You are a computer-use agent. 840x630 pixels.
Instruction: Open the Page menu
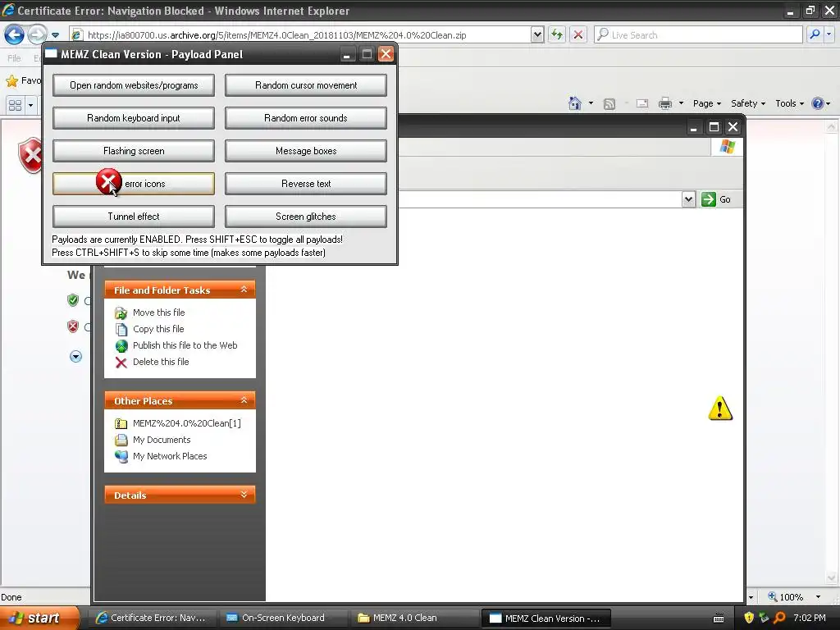click(706, 103)
